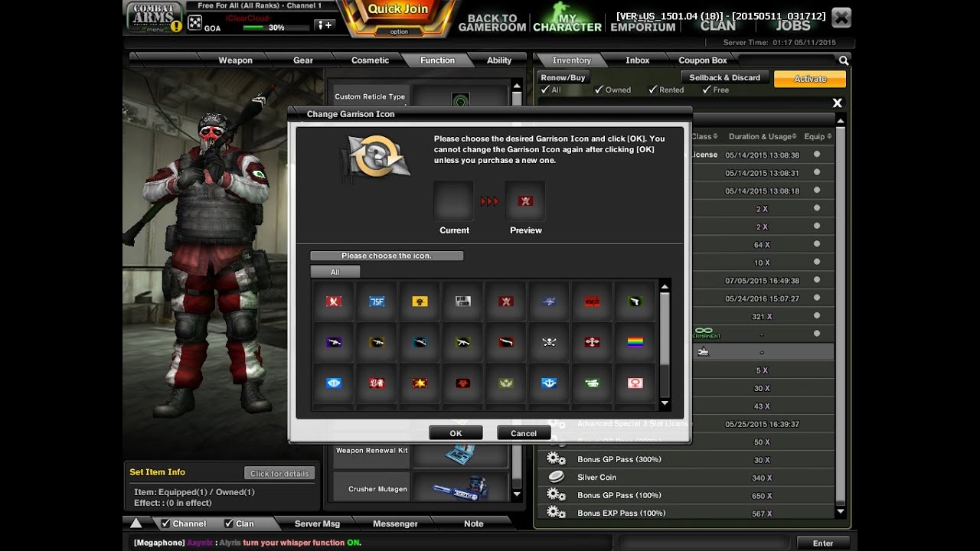980x551 pixels.
Task: Pick the blue globe garrison icon
Action: coord(334,383)
